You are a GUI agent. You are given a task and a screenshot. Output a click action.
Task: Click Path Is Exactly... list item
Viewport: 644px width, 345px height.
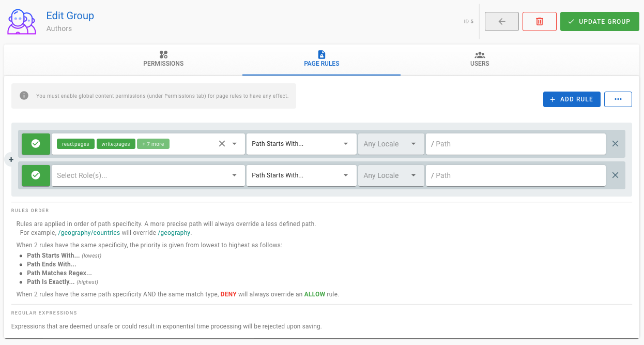click(x=51, y=282)
